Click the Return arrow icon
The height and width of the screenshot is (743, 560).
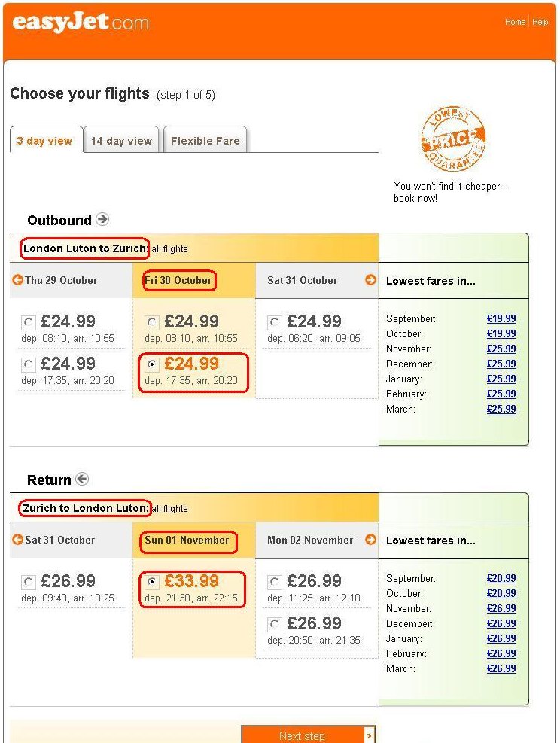tap(82, 480)
